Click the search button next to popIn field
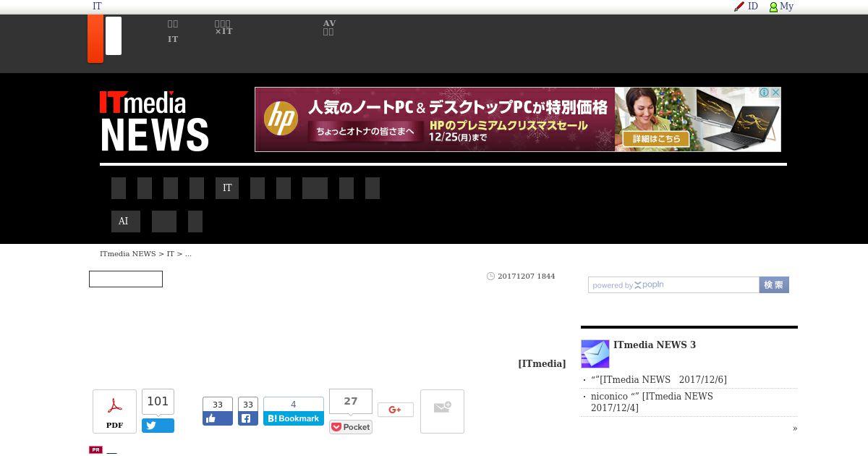The image size is (868, 456). point(774,285)
